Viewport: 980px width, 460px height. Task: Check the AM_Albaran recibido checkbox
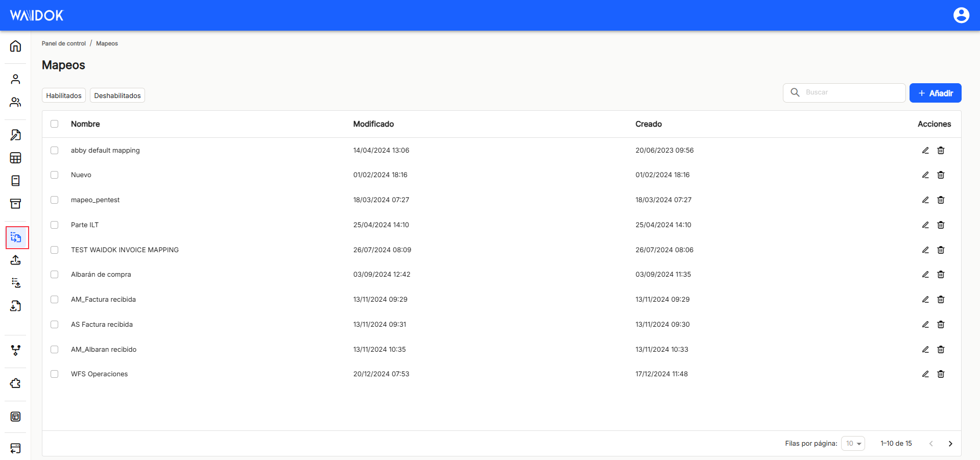[x=55, y=349]
